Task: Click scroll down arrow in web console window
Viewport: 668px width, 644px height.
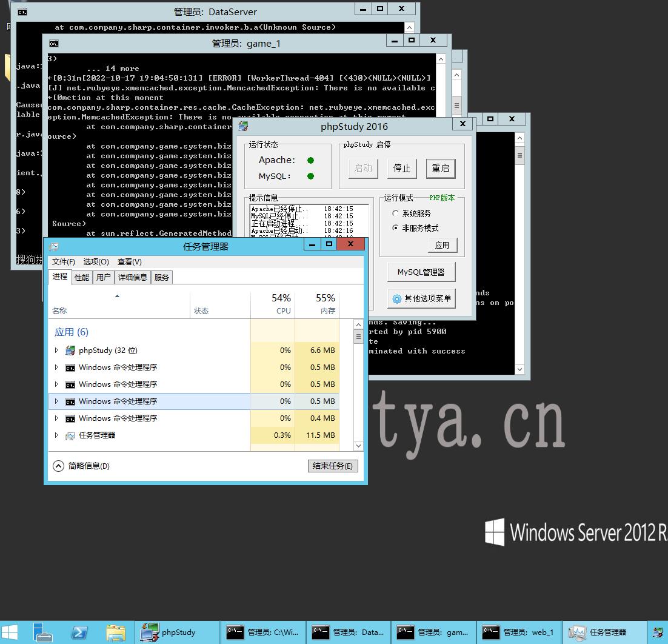Action: 519,369
